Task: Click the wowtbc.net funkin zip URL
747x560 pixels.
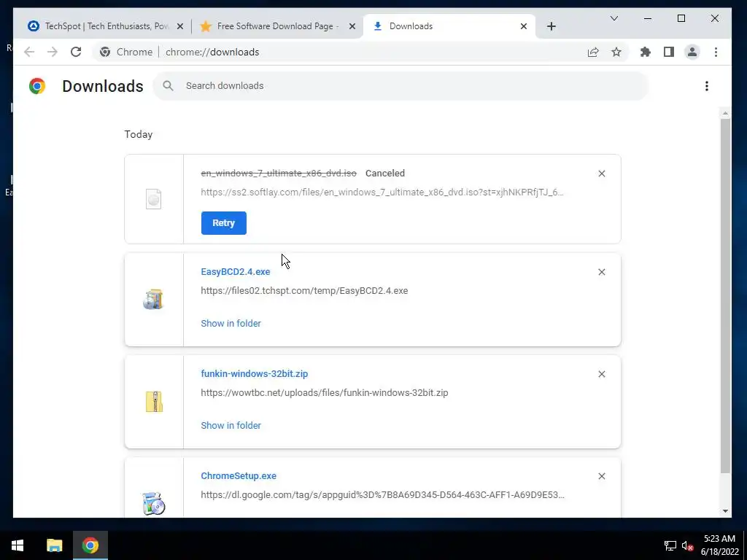Action: pyautogui.click(x=325, y=393)
